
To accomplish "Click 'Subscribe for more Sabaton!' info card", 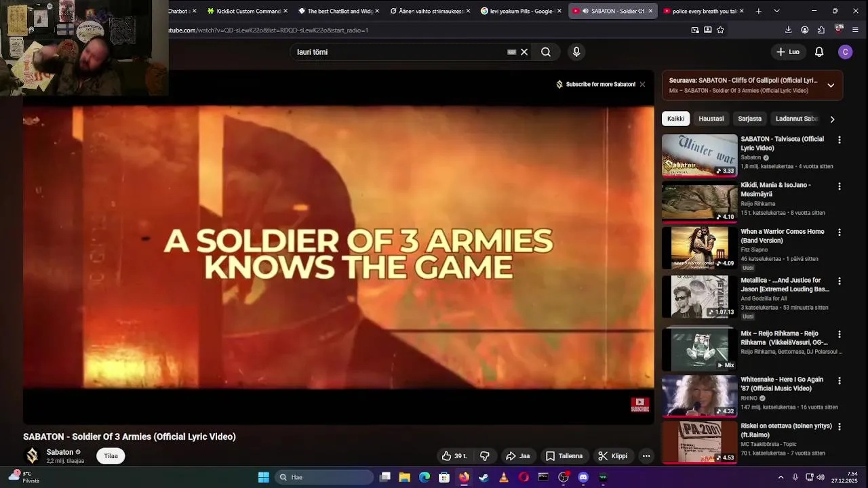I will coord(595,85).
